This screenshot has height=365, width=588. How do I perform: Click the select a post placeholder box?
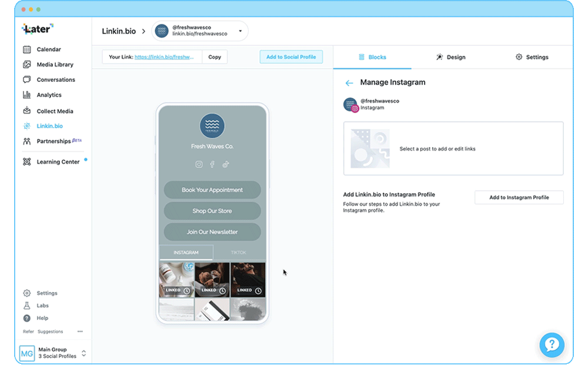pyautogui.click(x=453, y=148)
